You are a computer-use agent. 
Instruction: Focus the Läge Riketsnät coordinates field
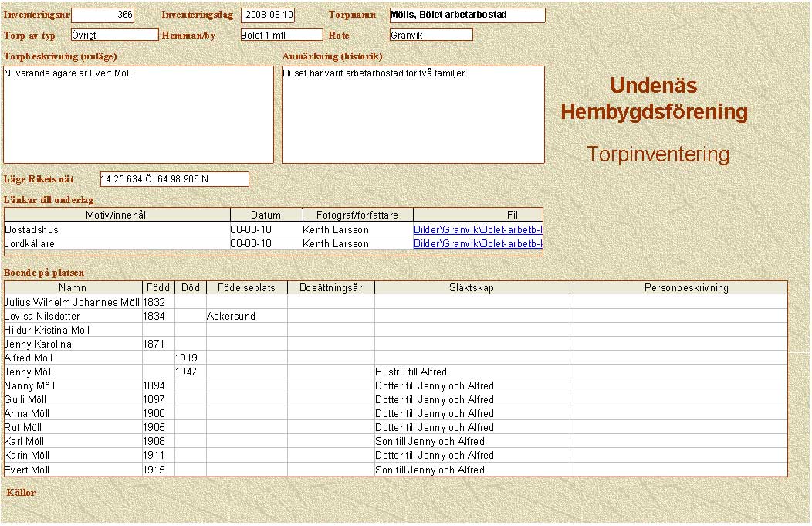tap(174, 179)
